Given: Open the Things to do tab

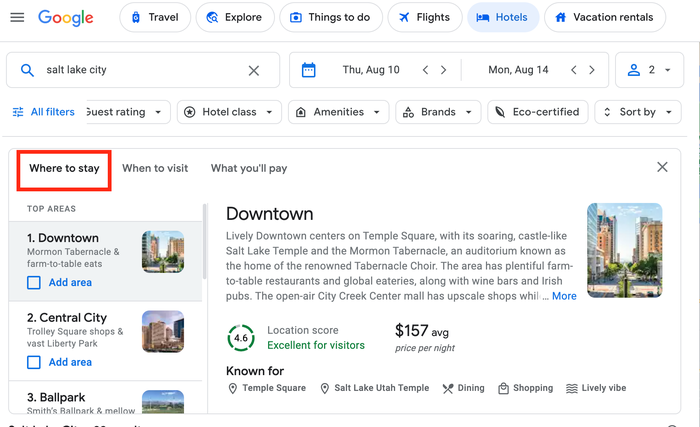Looking at the screenshot, I should coord(330,17).
